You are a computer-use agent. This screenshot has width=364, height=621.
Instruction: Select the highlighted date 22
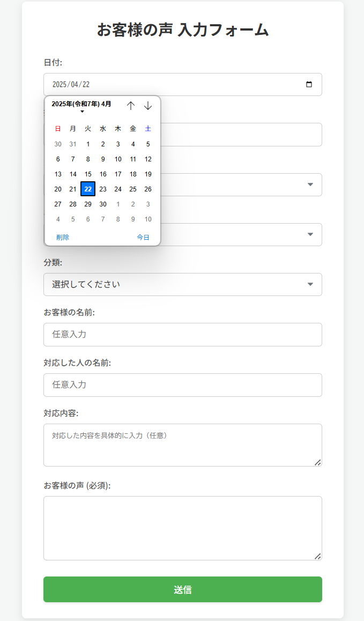pos(88,189)
